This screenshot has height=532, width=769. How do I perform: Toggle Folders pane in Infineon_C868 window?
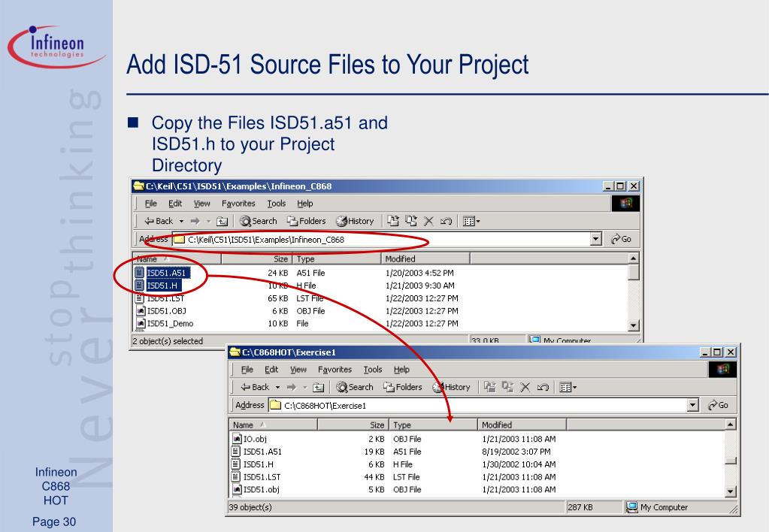pos(307,221)
